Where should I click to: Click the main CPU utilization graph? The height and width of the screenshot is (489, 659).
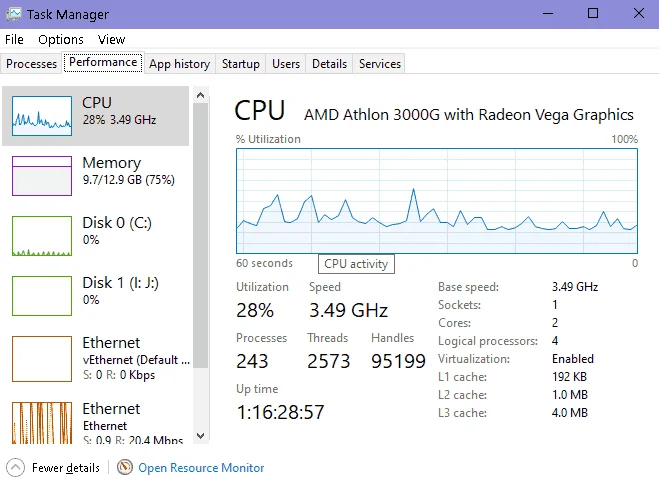(437, 201)
